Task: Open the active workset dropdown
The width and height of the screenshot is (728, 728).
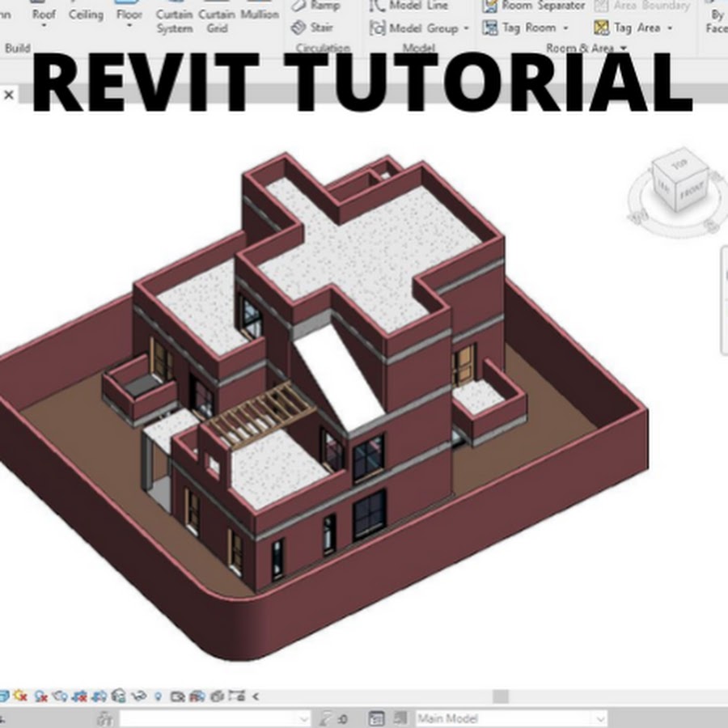Action: click(215, 719)
